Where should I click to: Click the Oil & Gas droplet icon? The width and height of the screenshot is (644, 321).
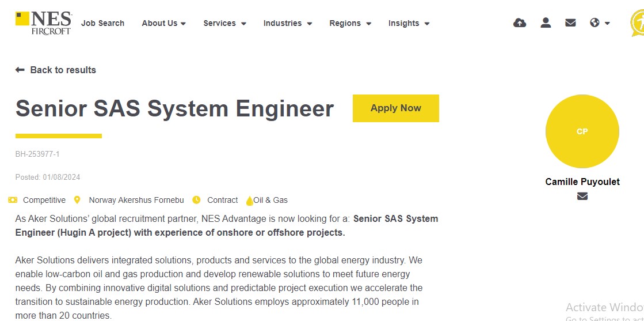249,201
